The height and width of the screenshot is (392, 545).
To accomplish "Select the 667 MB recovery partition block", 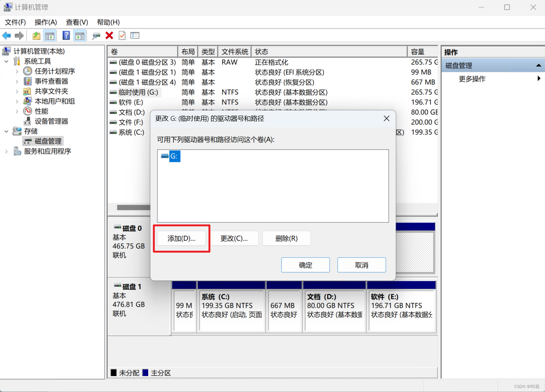I will [x=284, y=310].
